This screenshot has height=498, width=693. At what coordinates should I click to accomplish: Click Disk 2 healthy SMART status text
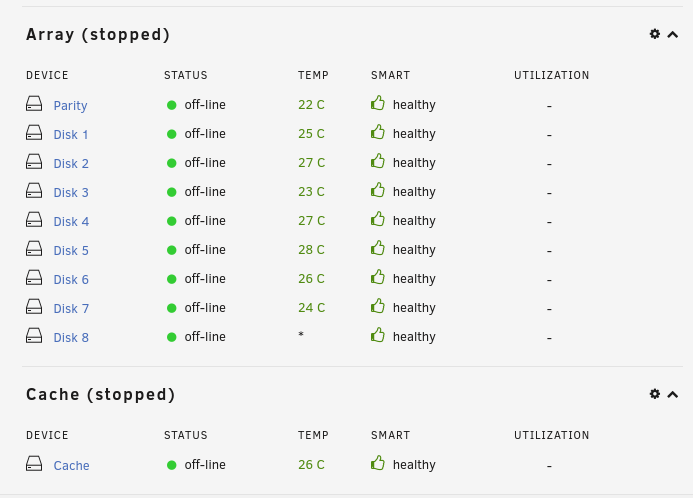point(414,163)
